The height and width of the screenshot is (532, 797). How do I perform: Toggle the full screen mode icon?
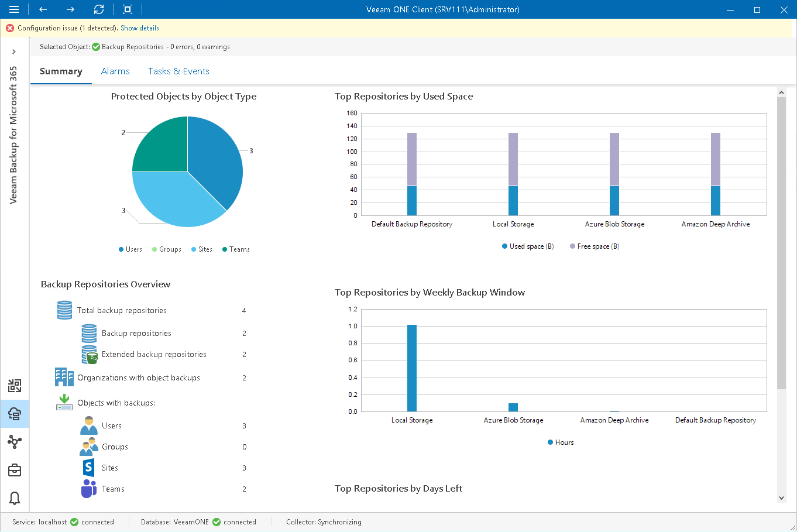(128, 9)
